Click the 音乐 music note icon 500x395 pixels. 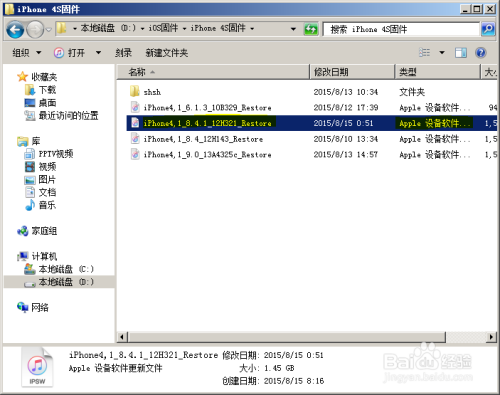[30, 205]
